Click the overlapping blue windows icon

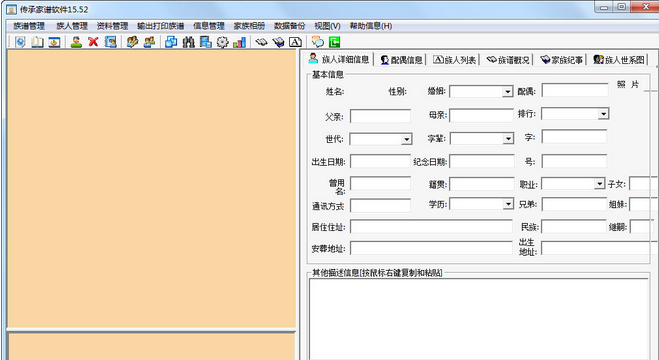click(171, 42)
